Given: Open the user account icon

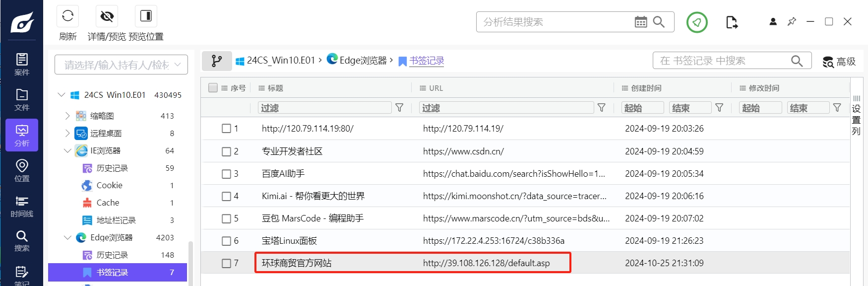Looking at the screenshot, I should (x=773, y=21).
